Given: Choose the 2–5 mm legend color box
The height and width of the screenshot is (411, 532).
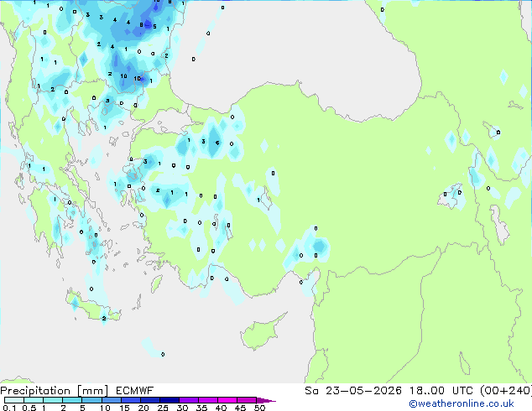Looking at the screenshot, I should click(72, 400).
